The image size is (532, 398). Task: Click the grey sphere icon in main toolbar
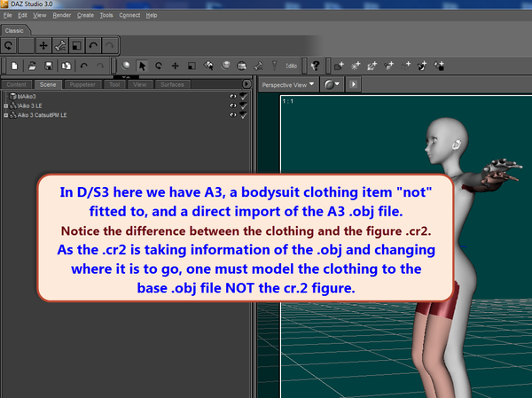click(126, 66)
